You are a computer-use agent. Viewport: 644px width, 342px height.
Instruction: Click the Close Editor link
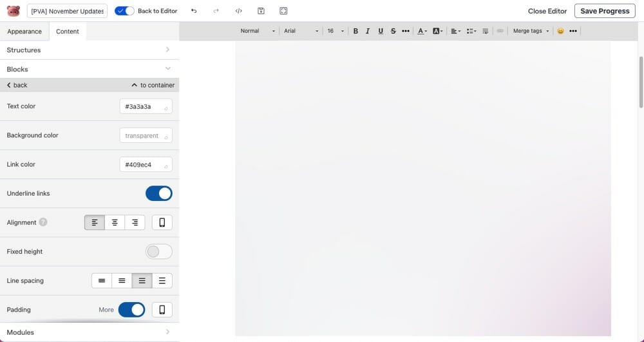547,11
